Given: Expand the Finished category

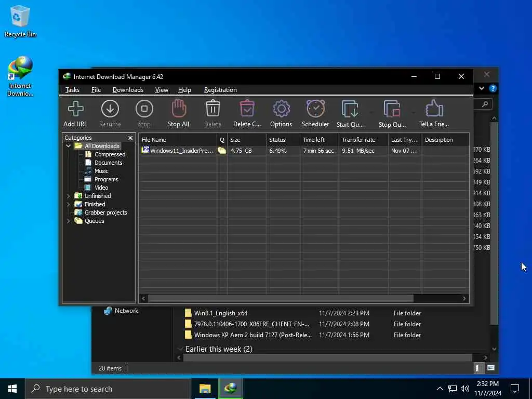Looking at the screenshot, I should point(68,204).
